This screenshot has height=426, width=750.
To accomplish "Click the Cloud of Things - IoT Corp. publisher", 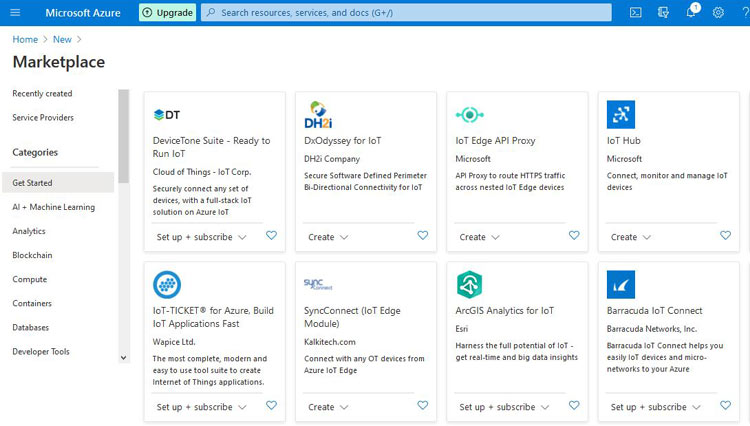I will 202,172.
